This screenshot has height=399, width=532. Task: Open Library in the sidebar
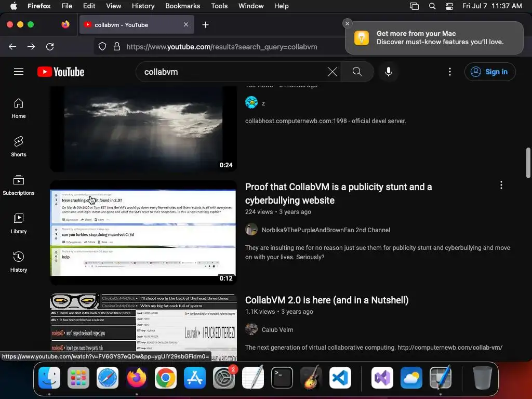(19, 223)
